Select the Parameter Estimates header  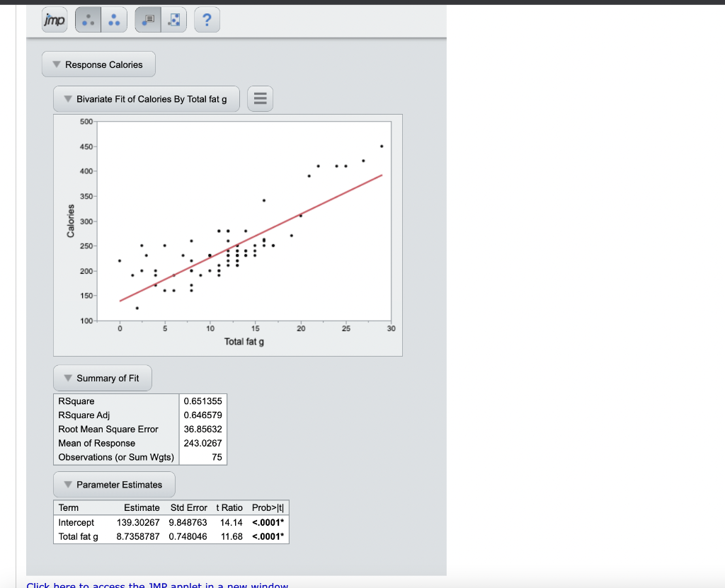[113, 484]
